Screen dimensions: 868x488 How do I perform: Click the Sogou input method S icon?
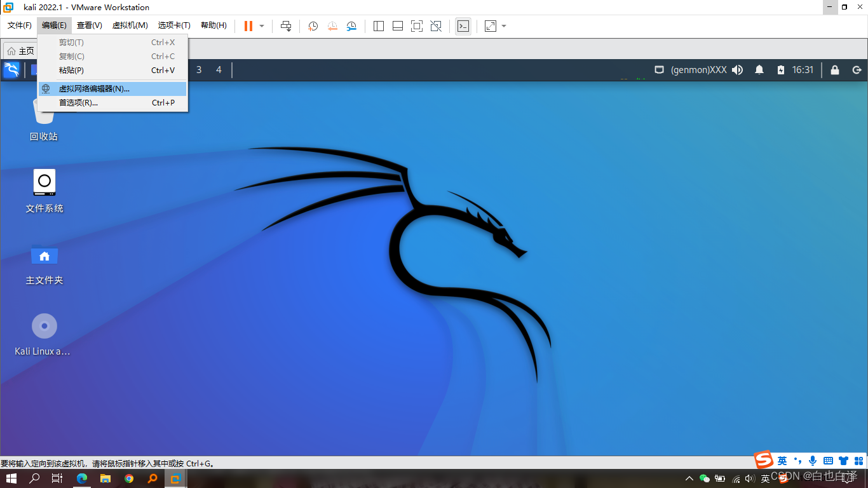pos(764,460)
